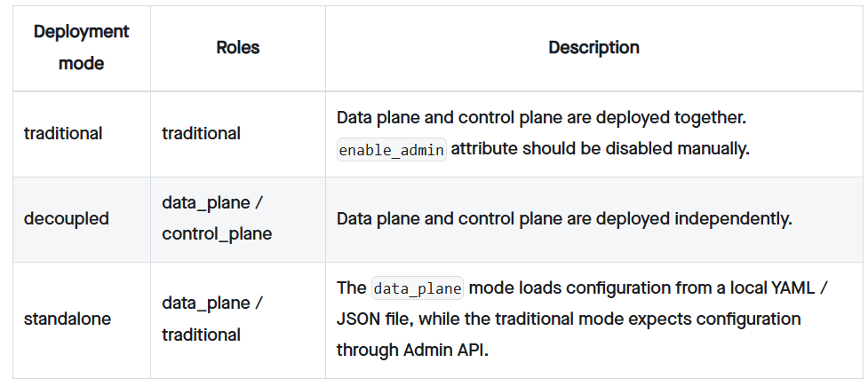
Task: Click the 'data_plane' inline code in description
Action: [417, 288]
